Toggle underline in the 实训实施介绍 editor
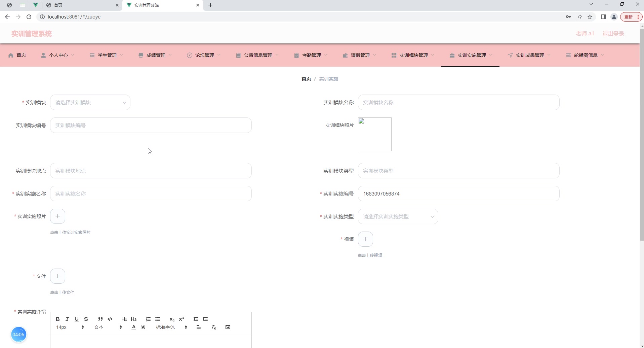 [76, 319]
